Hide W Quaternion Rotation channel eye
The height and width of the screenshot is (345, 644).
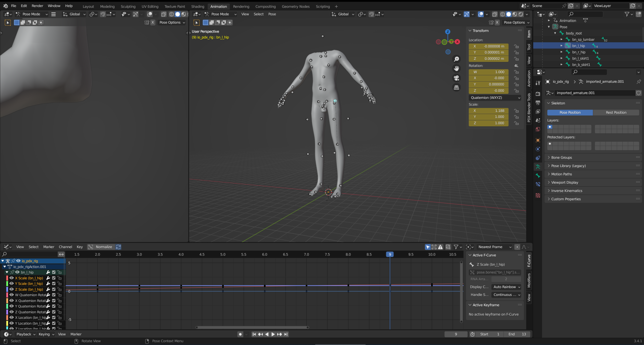click(11, 295)
